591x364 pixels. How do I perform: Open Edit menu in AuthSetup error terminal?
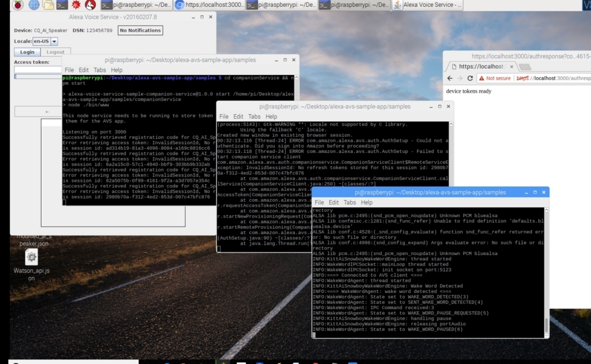pos(238,117)
